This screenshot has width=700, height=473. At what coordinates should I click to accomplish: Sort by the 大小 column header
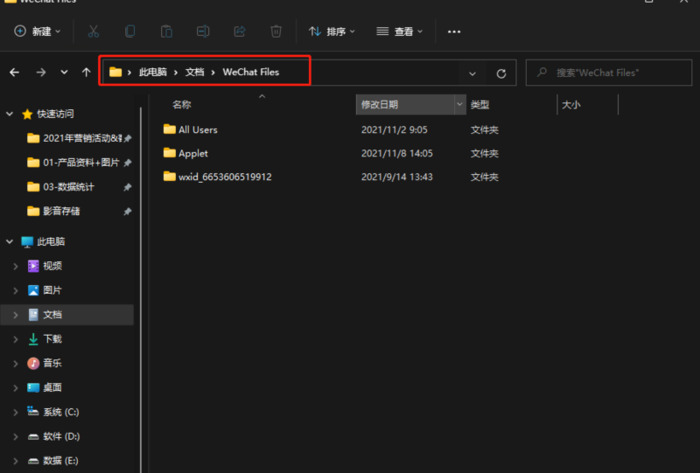click(x=571, y=105)
